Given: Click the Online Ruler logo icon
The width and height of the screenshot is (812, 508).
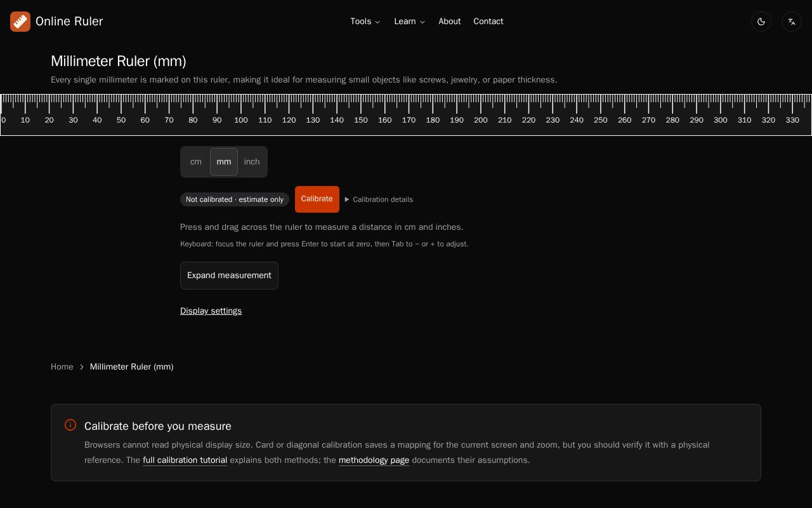Looking at the screenshot, I should point(20,22).
